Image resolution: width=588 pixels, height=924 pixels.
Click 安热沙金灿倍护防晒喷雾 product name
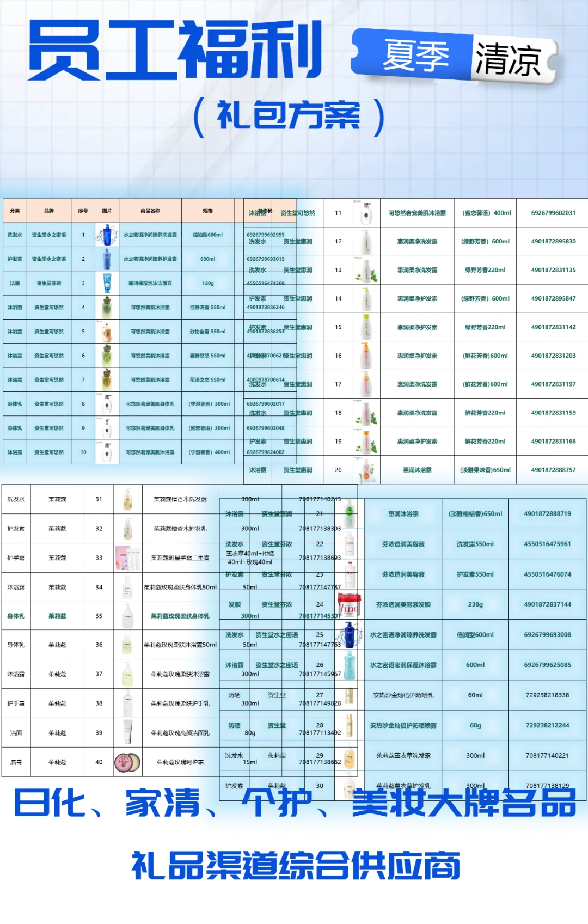(403, 725)
